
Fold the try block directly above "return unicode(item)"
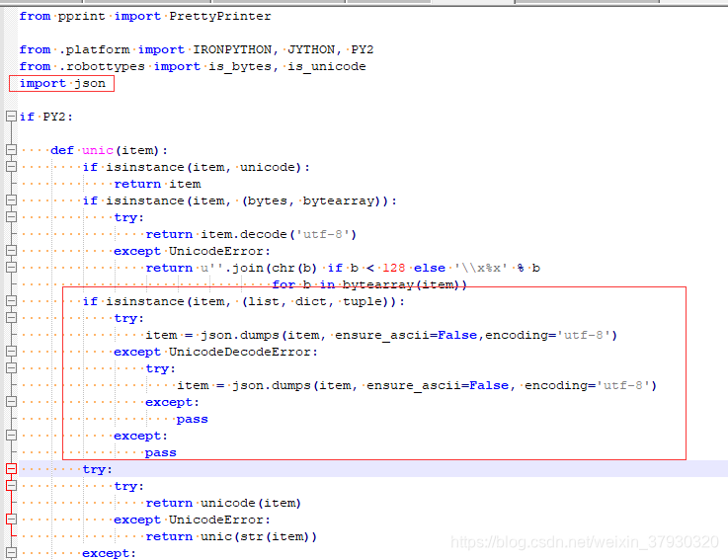point(11,485)
